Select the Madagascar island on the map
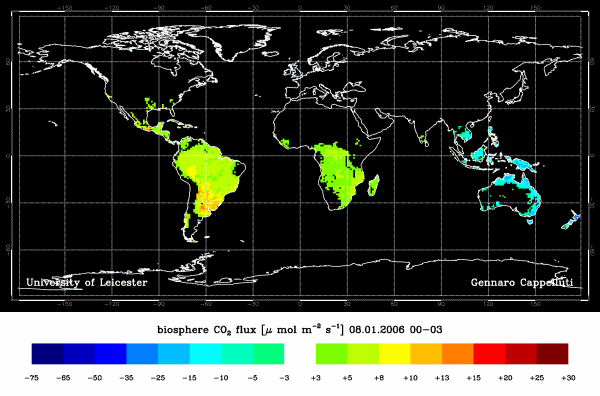This screenshot has height=396, width=600. click(374, 186)
